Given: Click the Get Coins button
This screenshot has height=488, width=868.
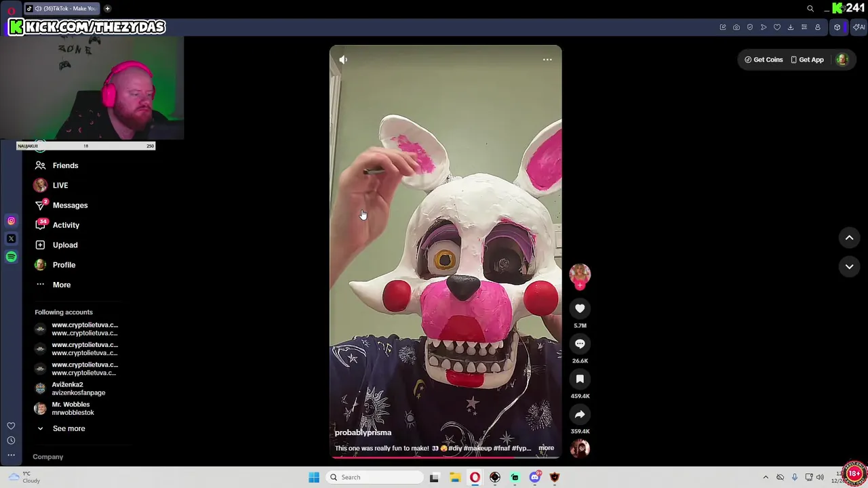Looking at the screenshot, I should click(x=764, y=60).
